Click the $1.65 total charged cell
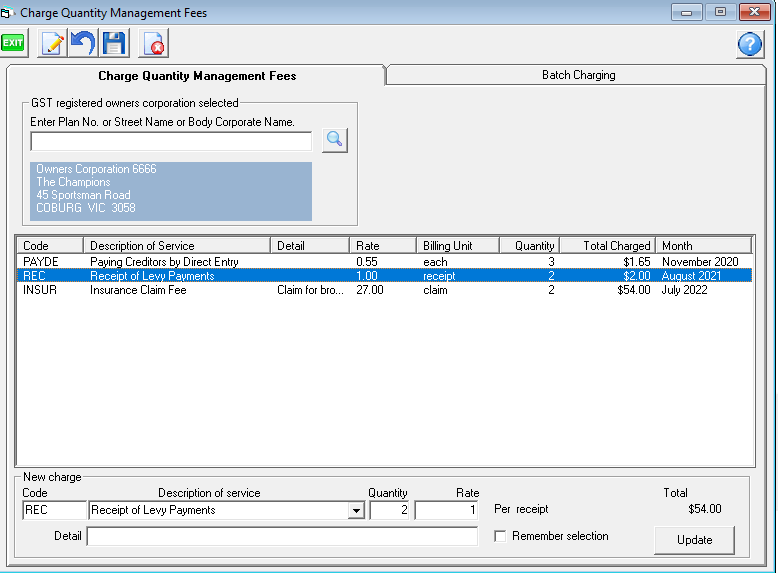 [637, 262]
